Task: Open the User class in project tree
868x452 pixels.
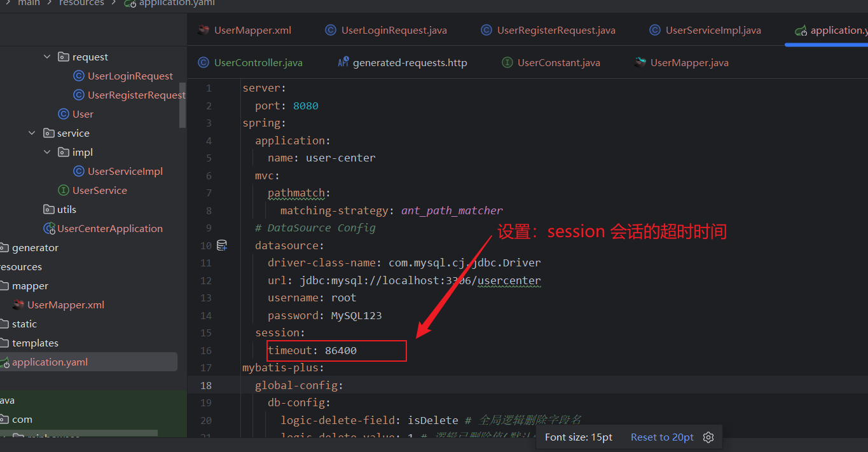Action: [x=83, y=114]
